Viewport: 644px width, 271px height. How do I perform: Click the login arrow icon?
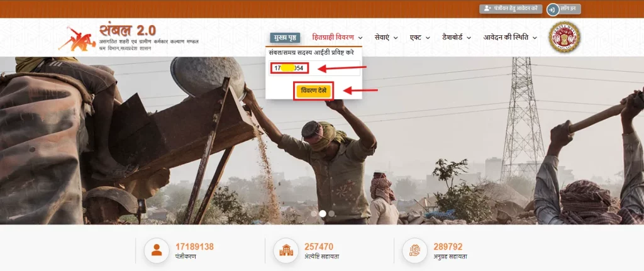pyautogui.click(x=552, y=9)
